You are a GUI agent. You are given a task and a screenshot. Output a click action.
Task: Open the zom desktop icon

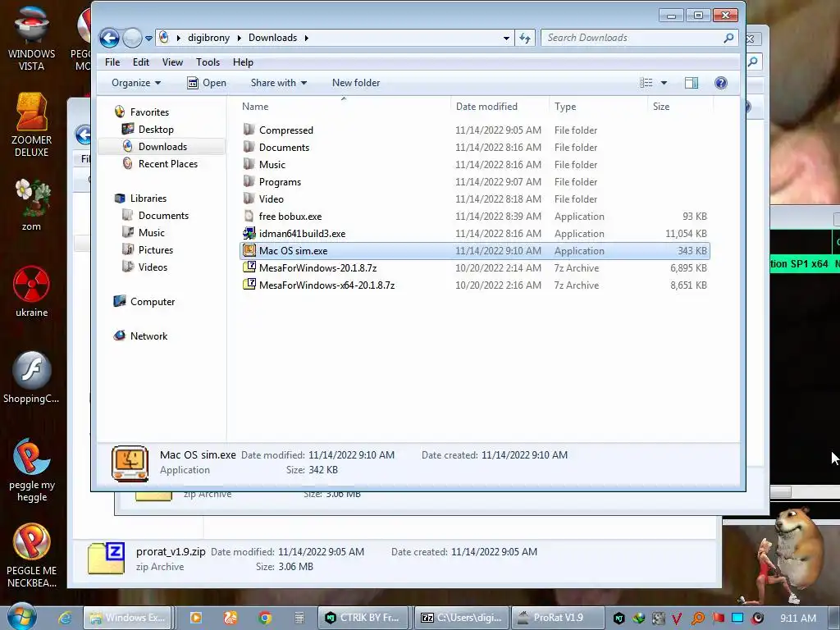(31, 204)
